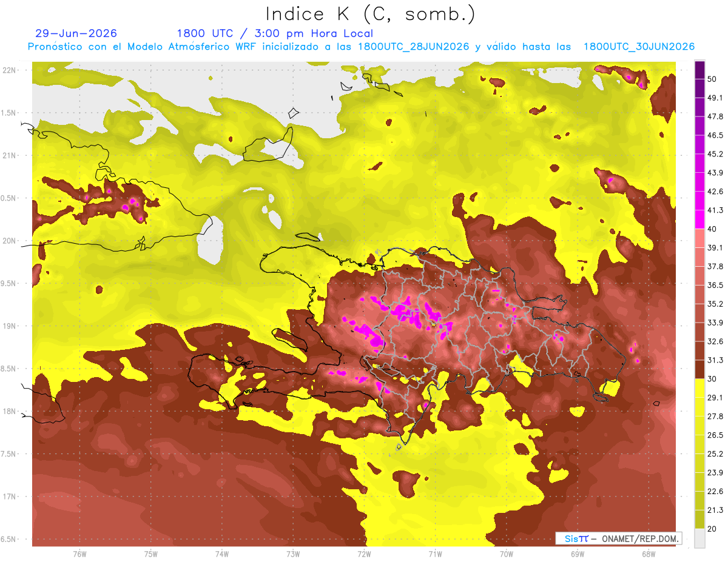Click the colorbar value "41.3"

click(x=715, y=210)
